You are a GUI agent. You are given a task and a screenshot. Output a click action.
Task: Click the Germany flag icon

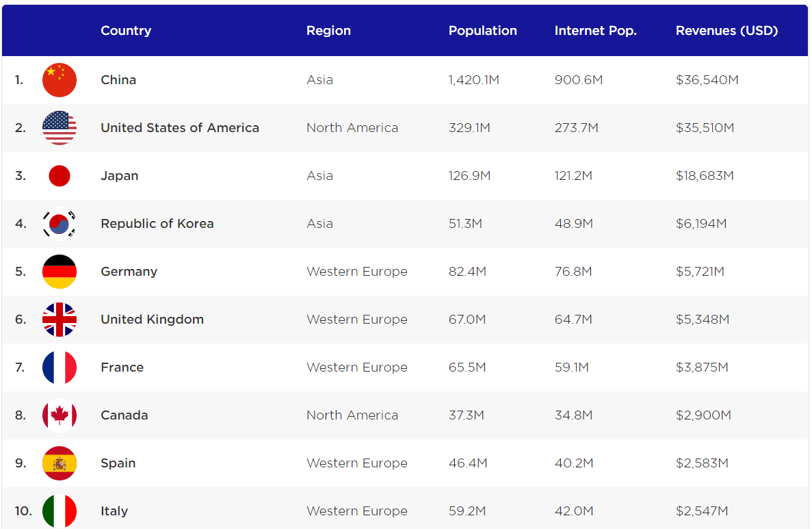pos(60,272)
